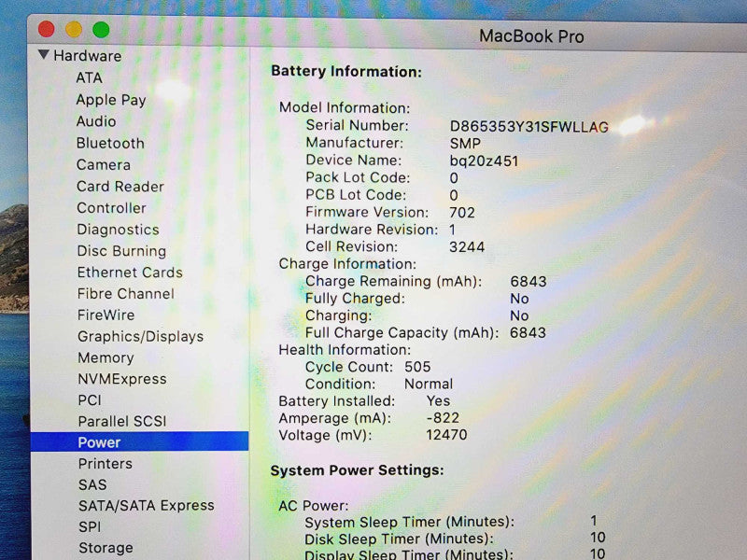The width and height of the screenshot is (747, 560).
Task: Open Apple Pay section
Action: [110, 100]
